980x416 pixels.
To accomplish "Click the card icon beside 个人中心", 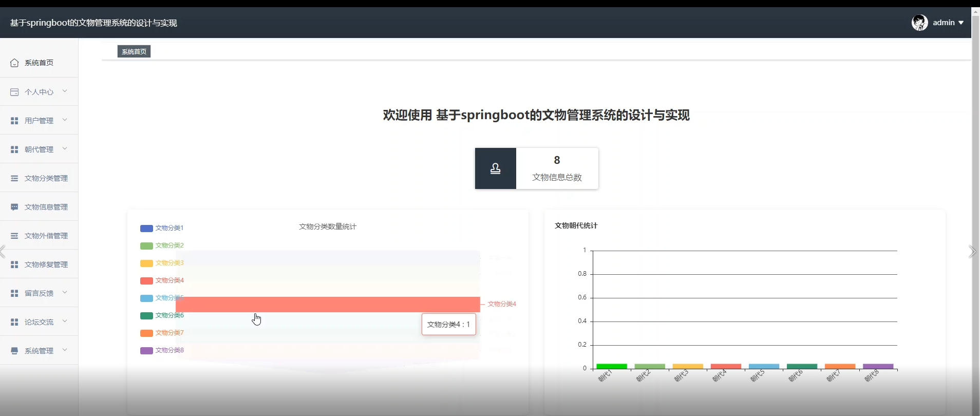I will click(14, 92).
